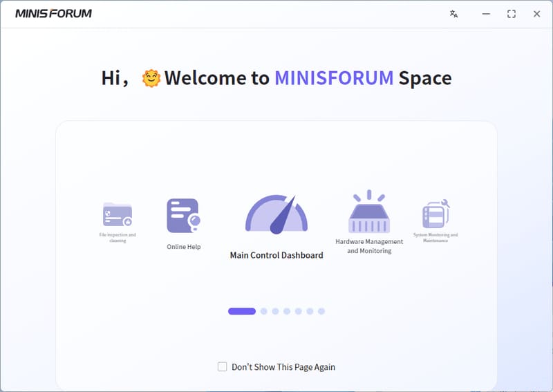Viewport: 553px width, 392px height.
Task: Minimize the MINISFORUM Space window
Action: (486, 14)
